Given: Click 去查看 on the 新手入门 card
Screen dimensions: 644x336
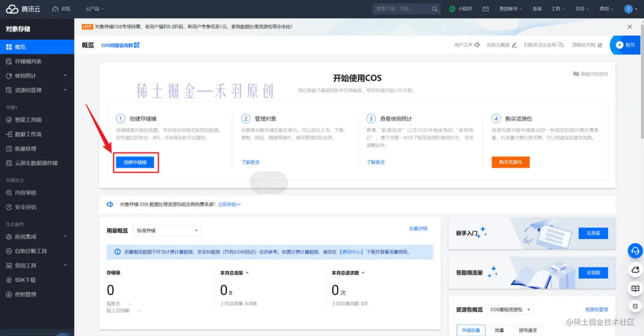Looking at the screenshot, I should click(x=593, y=233).
